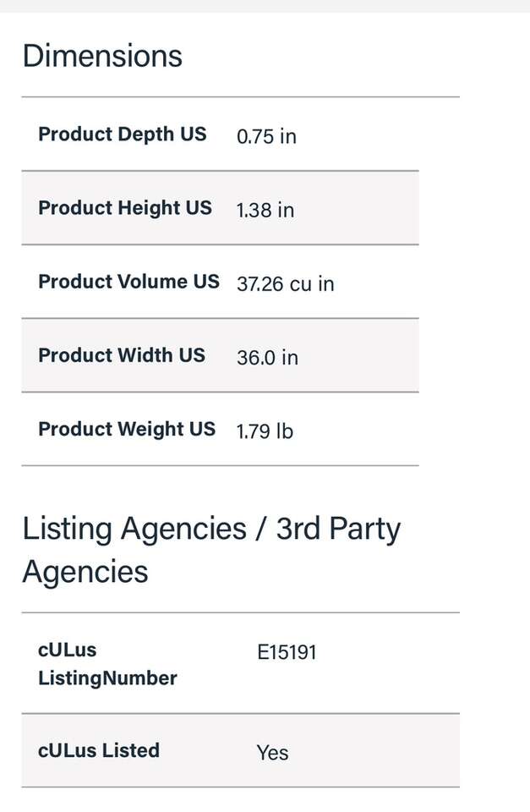Click the 1.38 in height value
The image size is (530, 812).
click(265, 210)
